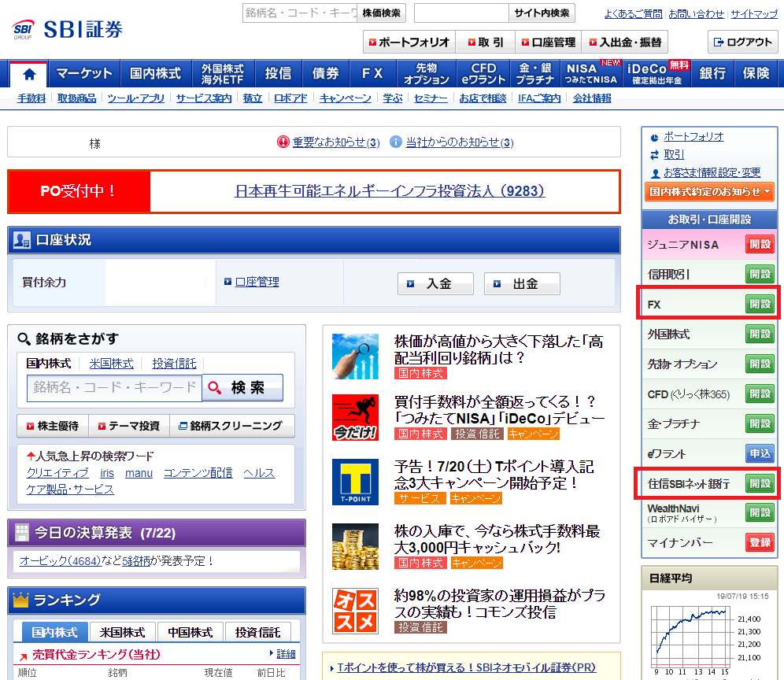Open the T-POINT thumbnail
The width and height of the screenshot is (784, 680).
click(356, 482)
